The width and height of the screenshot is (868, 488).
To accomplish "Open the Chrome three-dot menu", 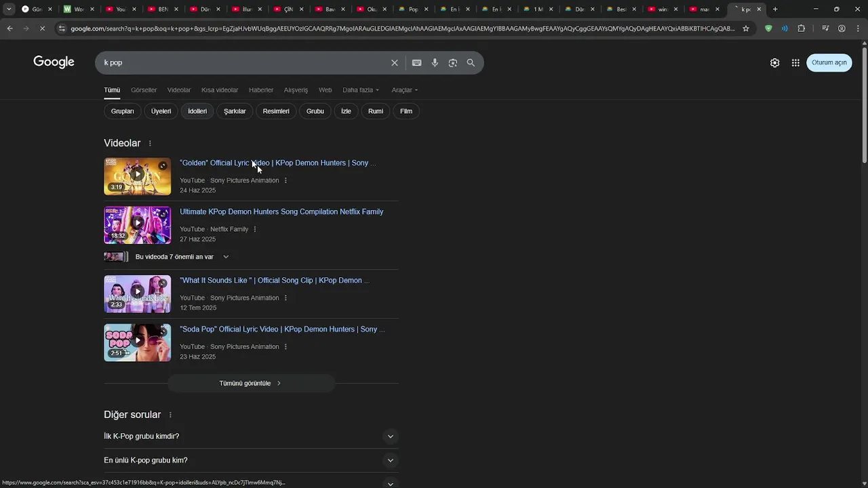I will [x=858, y=28].
